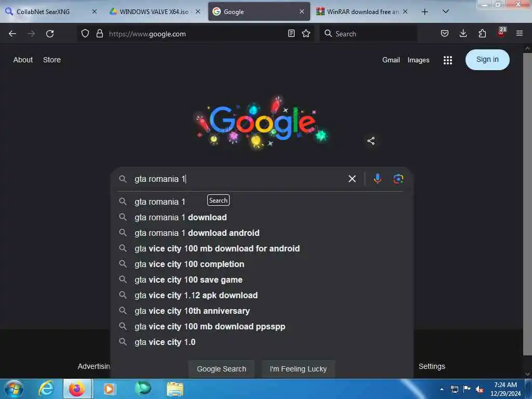This screenshot has height=399, width=532.
Task: Show hidden system tray icons
Action: [442, 389]
